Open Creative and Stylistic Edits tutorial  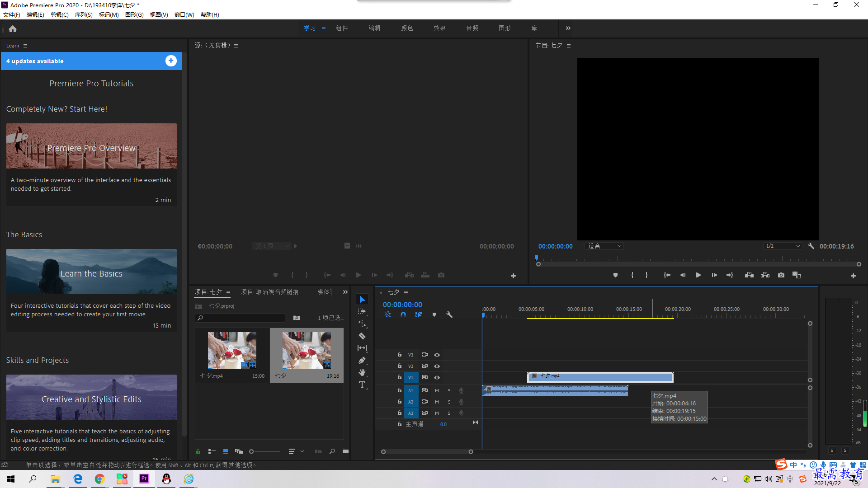[x=91, y=397]
